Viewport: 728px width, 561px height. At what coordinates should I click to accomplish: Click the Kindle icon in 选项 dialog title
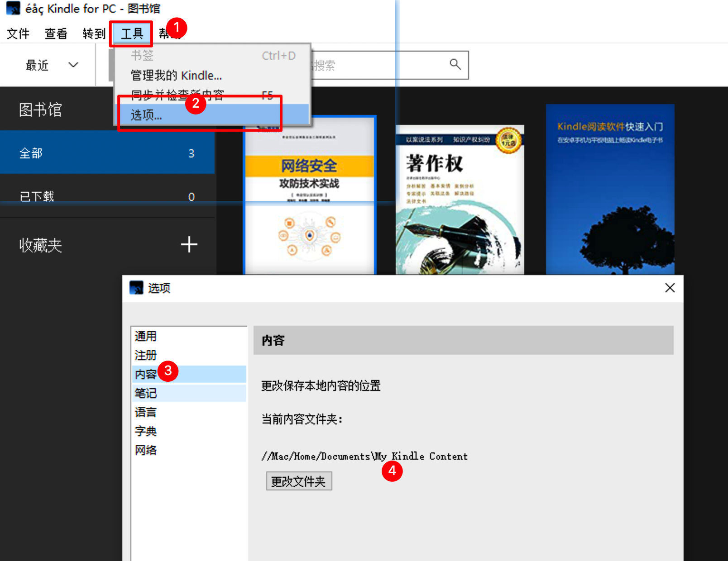pos(136,288)
